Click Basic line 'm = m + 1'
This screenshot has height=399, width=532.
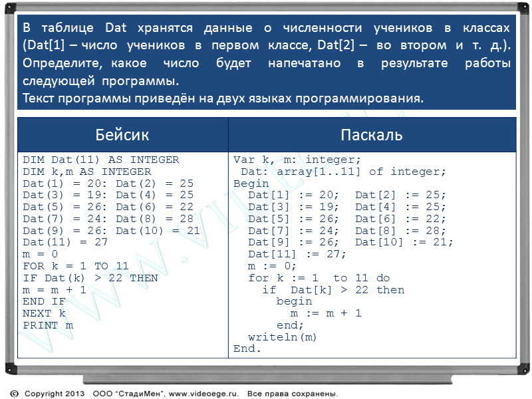(x=55, y=290)
